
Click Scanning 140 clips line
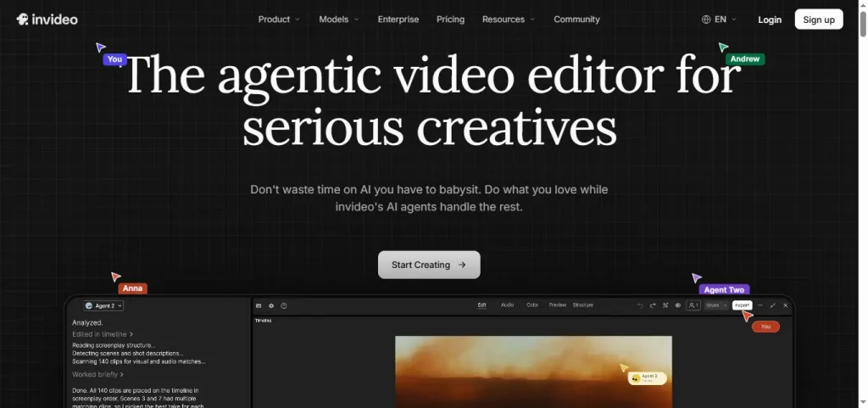coord(139,361)
